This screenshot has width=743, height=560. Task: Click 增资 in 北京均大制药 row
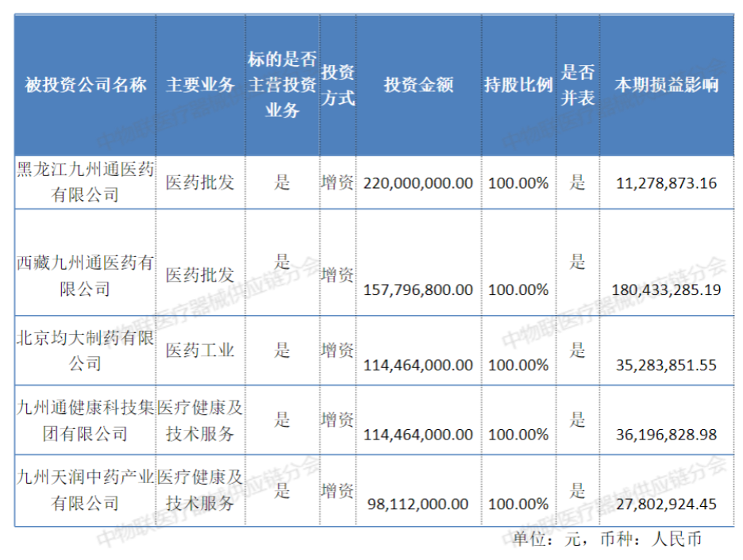[337, 351]
